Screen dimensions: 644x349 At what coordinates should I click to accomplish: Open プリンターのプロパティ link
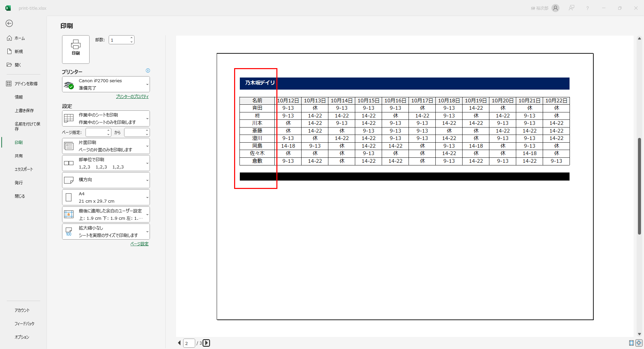click(x=132, y=97)
